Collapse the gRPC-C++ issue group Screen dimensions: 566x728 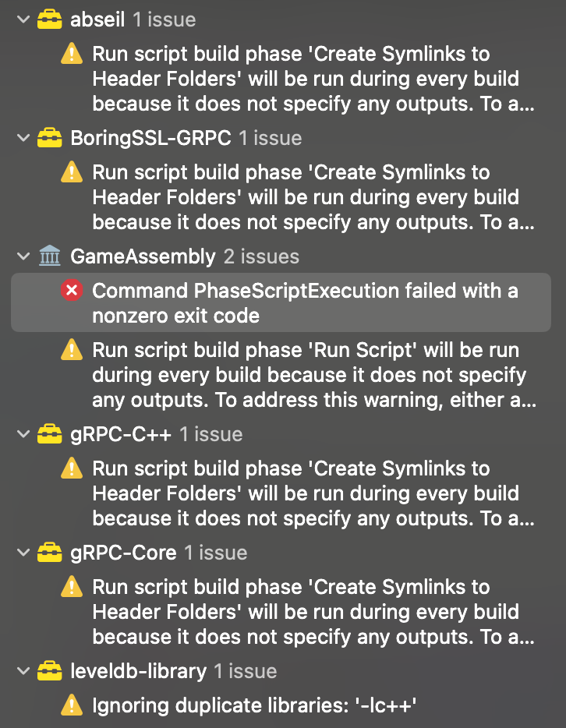22,434
